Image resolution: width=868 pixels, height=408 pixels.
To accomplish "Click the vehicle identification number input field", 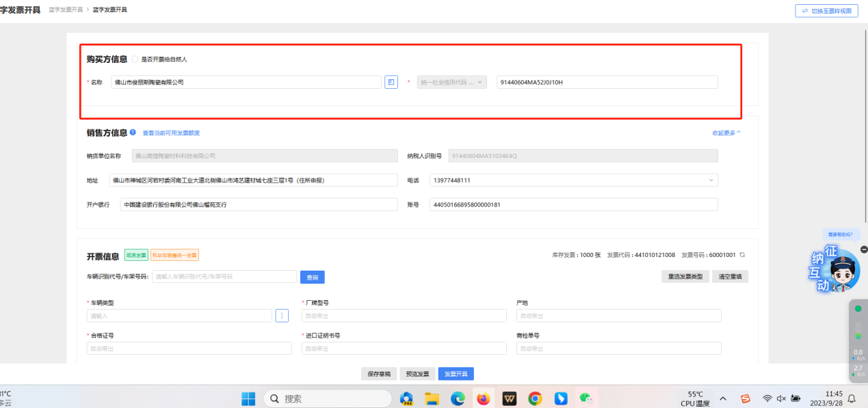I will pos(224,277).
